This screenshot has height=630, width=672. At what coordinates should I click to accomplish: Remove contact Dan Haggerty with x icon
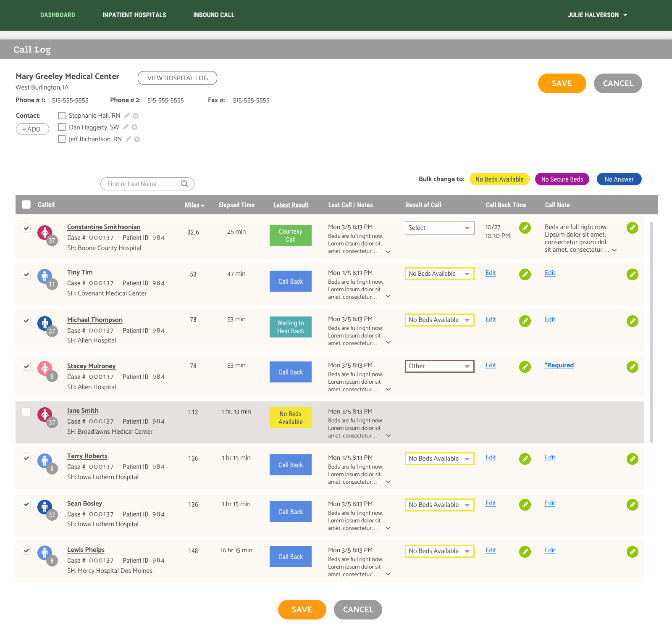(x=134, y=127)
